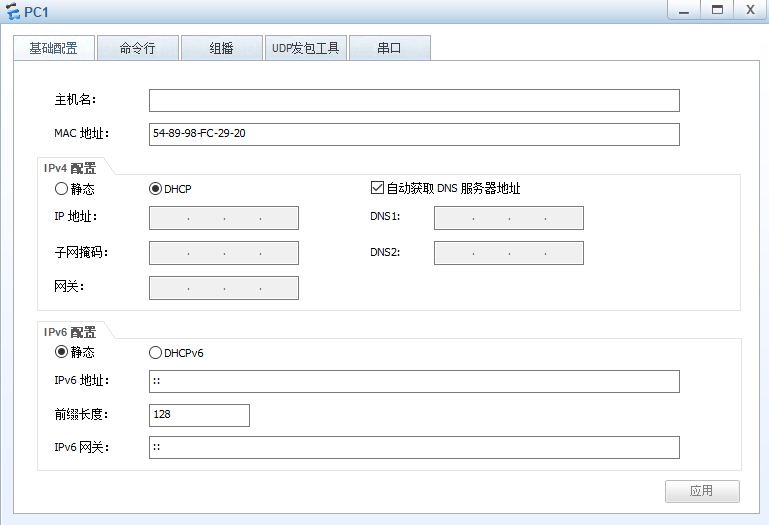Click the IPv6 地址 input field
769x525 pixels.
coord(414,382)
